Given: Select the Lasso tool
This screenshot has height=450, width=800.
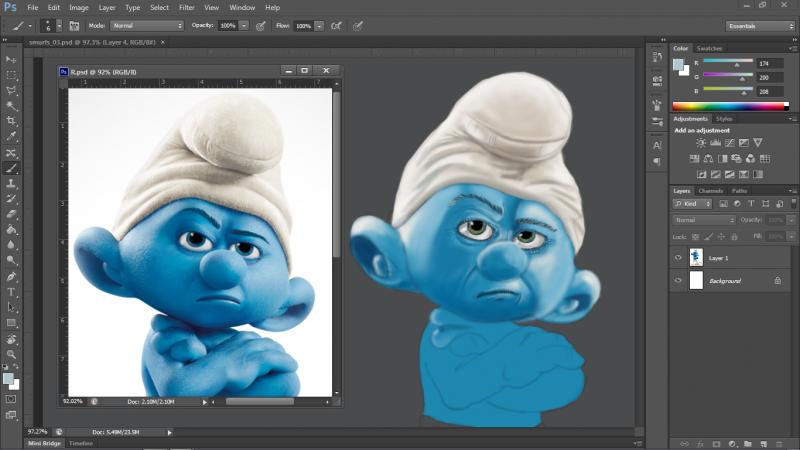Looking at the screenshot, I should pos(11,90).
